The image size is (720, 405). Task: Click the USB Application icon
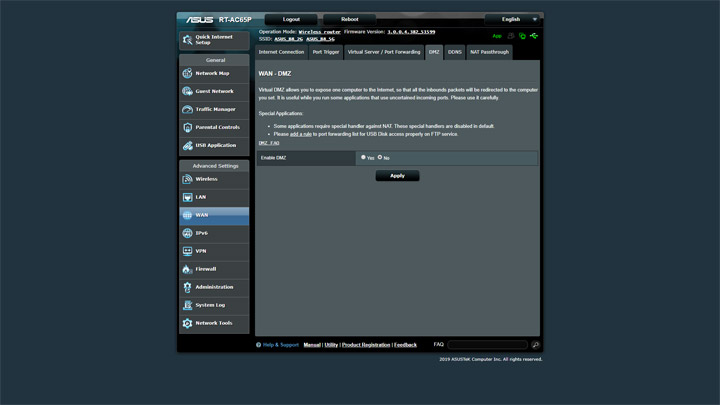tap(187, 146)
